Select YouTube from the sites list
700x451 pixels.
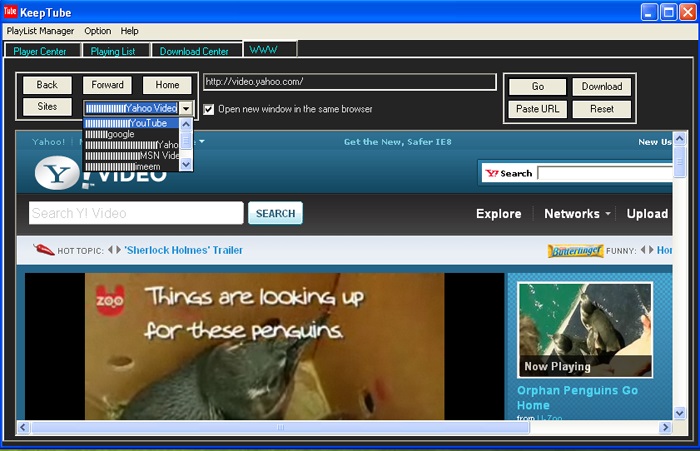(132, 123)
